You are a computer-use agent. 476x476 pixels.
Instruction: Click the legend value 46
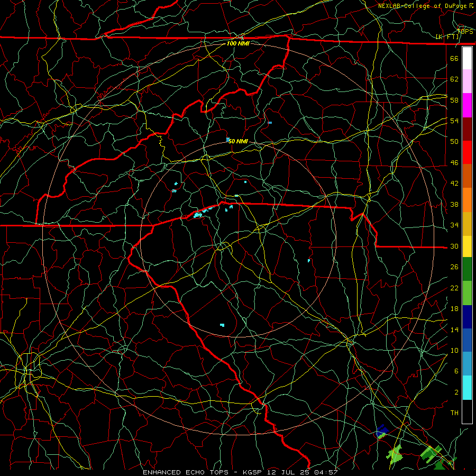(x=454, y=162)
